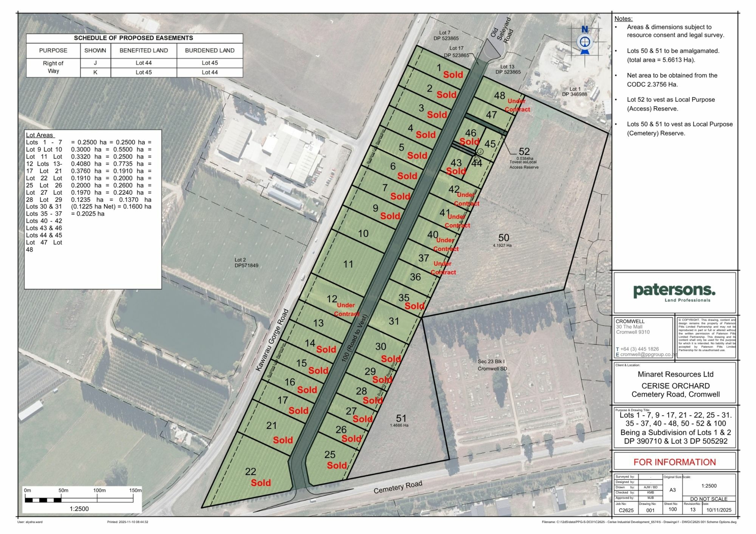Click the circled K easement marker
The width and height of the screenshot is (756, 534).
click(x=476, y=159)
